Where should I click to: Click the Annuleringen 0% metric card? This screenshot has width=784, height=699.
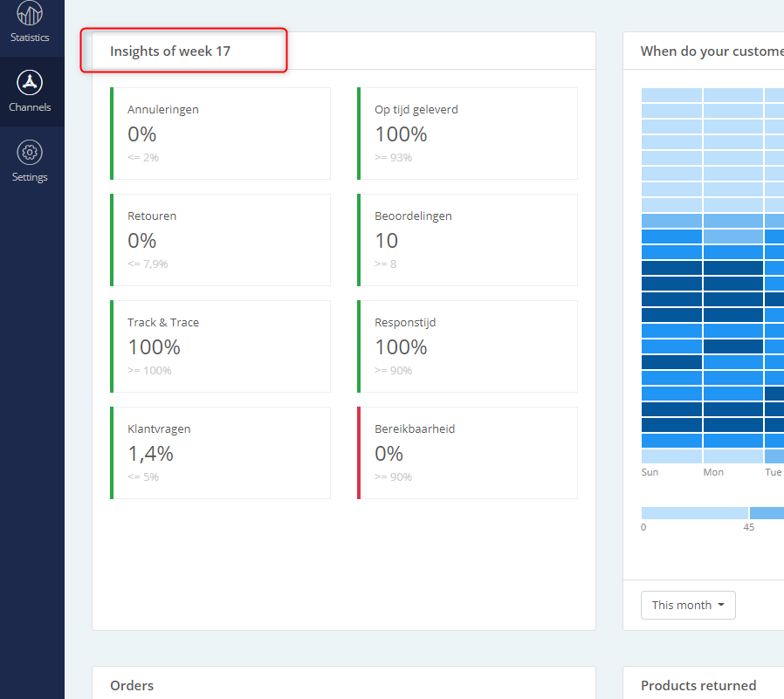click(x=220, y=134)
